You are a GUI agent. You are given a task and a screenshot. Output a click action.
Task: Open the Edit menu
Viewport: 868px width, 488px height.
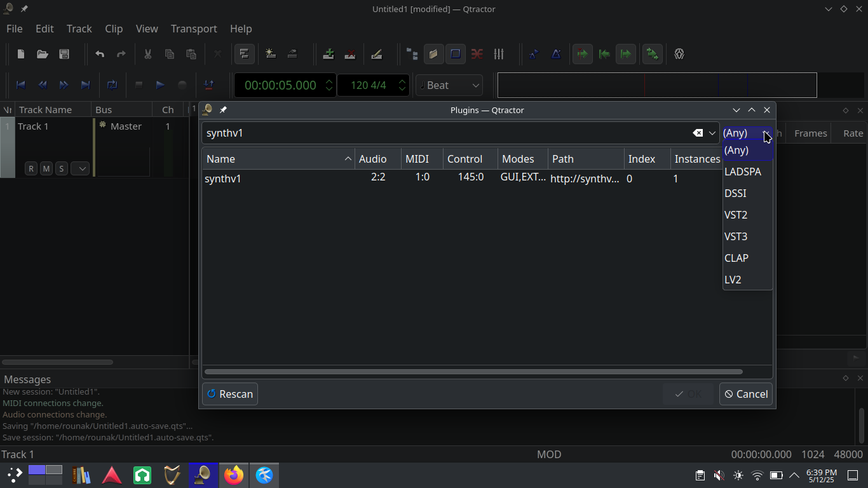coord(44,29)
